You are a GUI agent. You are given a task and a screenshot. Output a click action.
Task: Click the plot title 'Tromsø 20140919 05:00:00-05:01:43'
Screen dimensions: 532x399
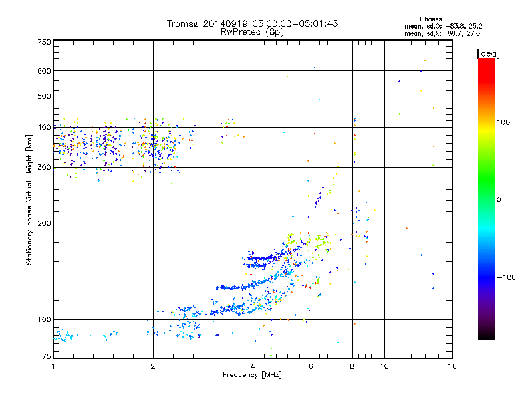tap(252, 23)
